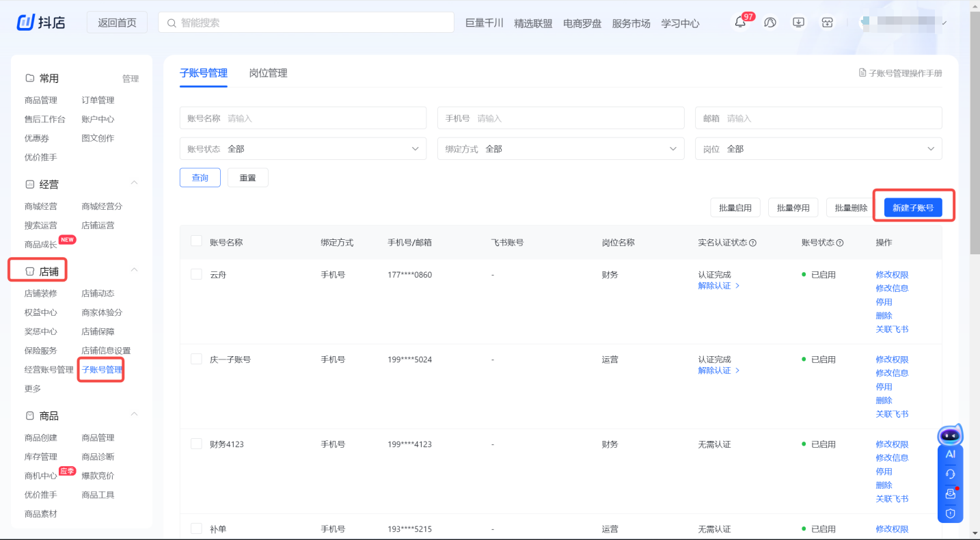Click the 新建子账号 button
This screenshot has width=980, height=540.
(x=913, y=208)
